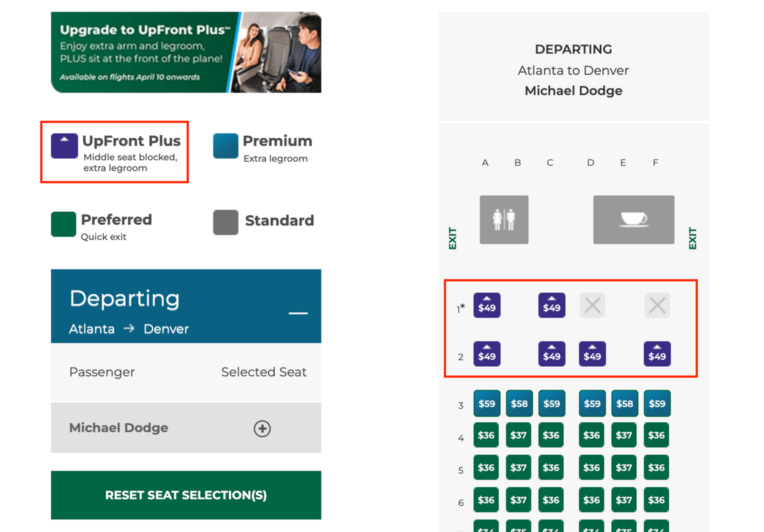Pick Premium seat 3E at $58

coord(625,403)
